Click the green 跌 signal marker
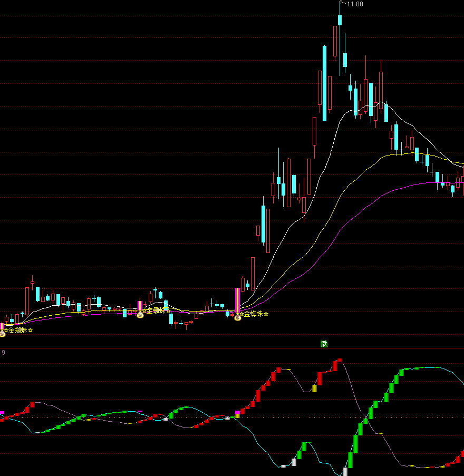This screenshot has width=464, height=476. point(324,344)
